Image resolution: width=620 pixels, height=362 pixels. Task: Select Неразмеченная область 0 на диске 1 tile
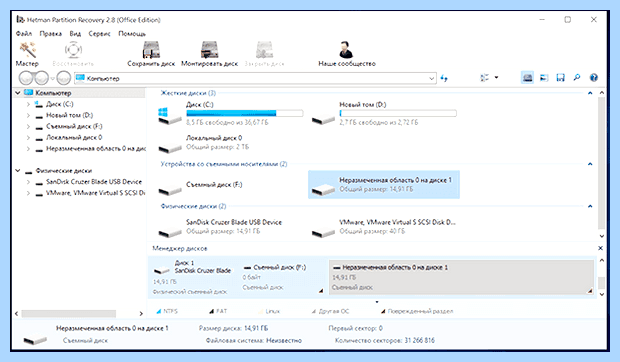point(384,185)
